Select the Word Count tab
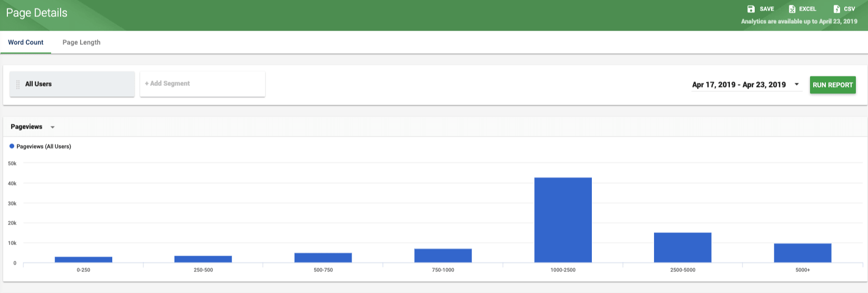This screenshot has width=868, height=293. click(x=26, y=42)
